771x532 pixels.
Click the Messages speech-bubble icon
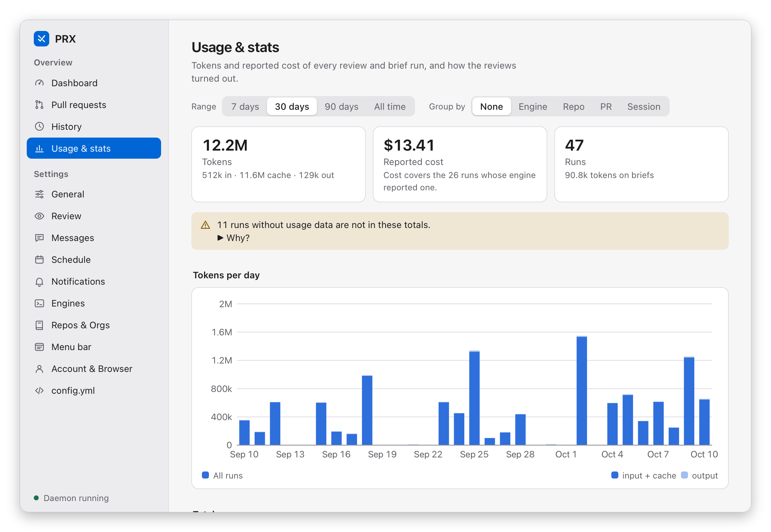[x=39, y=238]
